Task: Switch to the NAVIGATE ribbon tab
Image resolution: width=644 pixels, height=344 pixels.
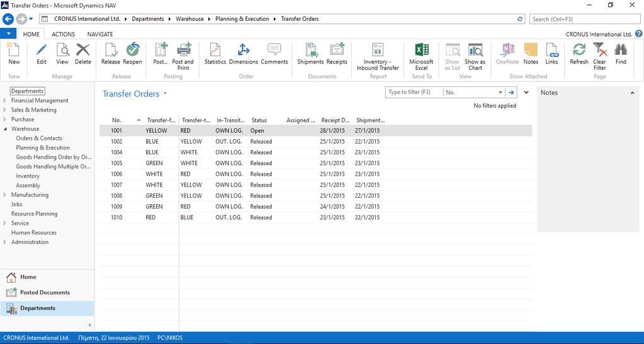Action: [x=100, y=34]
